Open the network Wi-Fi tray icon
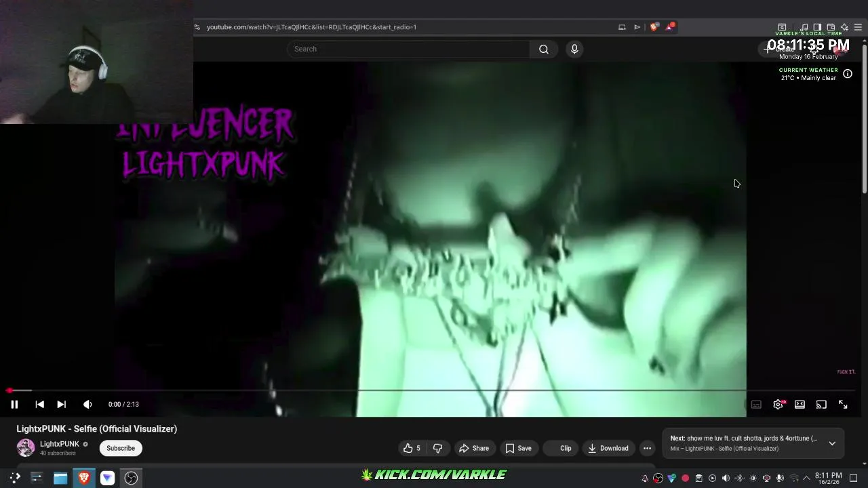The height and width of the screenshot is (488, 868). 794,479
